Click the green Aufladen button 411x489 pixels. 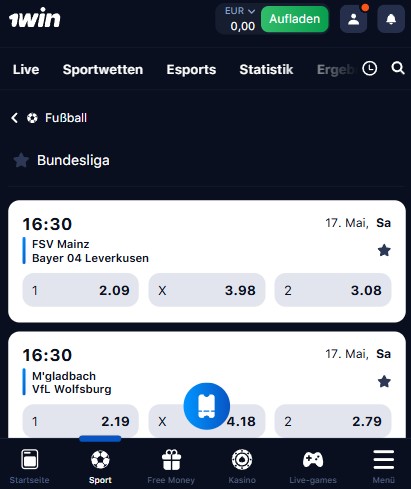[x=295, y=19]
